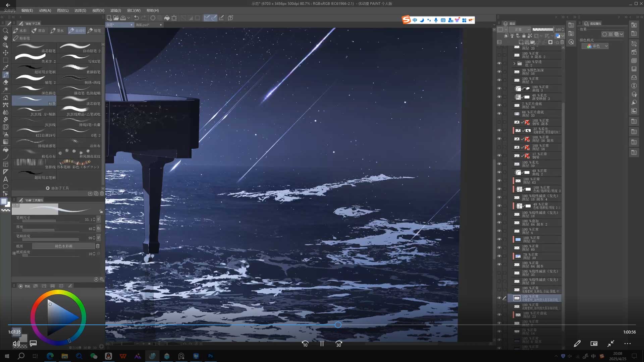Screen dimensions: 644x362
Task: Pick the Text tool (A icon)
Action: tap(5, 179)
